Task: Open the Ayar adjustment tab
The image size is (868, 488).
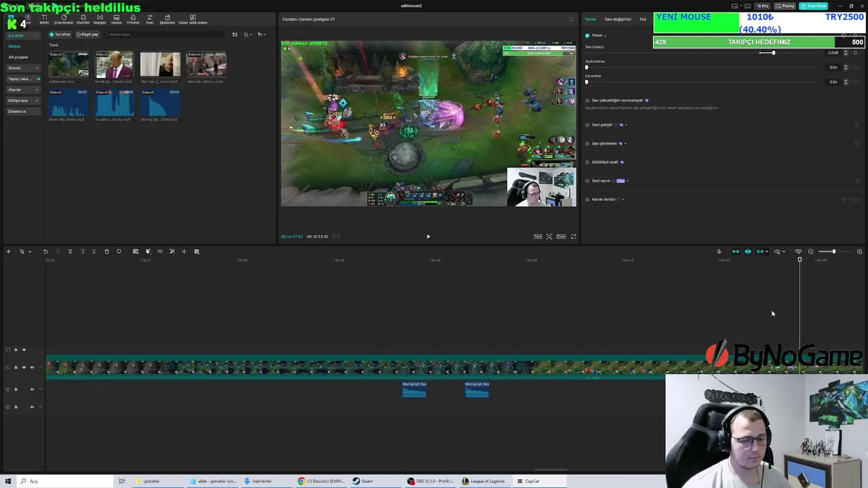Action: click(150, 19)
